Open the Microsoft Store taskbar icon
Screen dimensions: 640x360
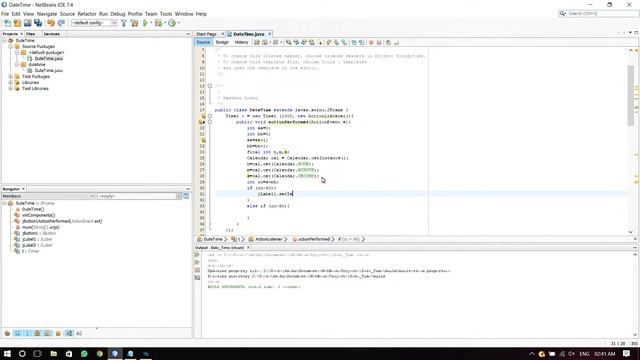[x=69, y=354]
